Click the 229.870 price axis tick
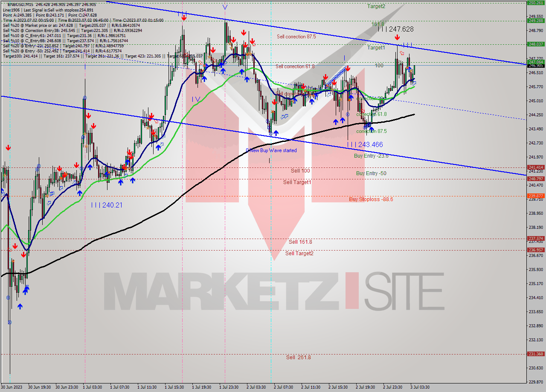546x392 pixels. tap(536, 382)
